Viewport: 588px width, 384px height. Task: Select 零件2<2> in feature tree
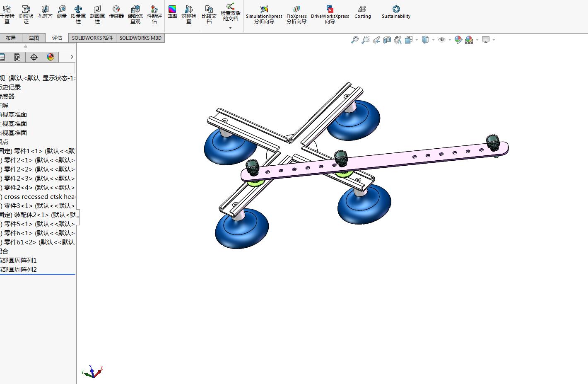[38, 169]
